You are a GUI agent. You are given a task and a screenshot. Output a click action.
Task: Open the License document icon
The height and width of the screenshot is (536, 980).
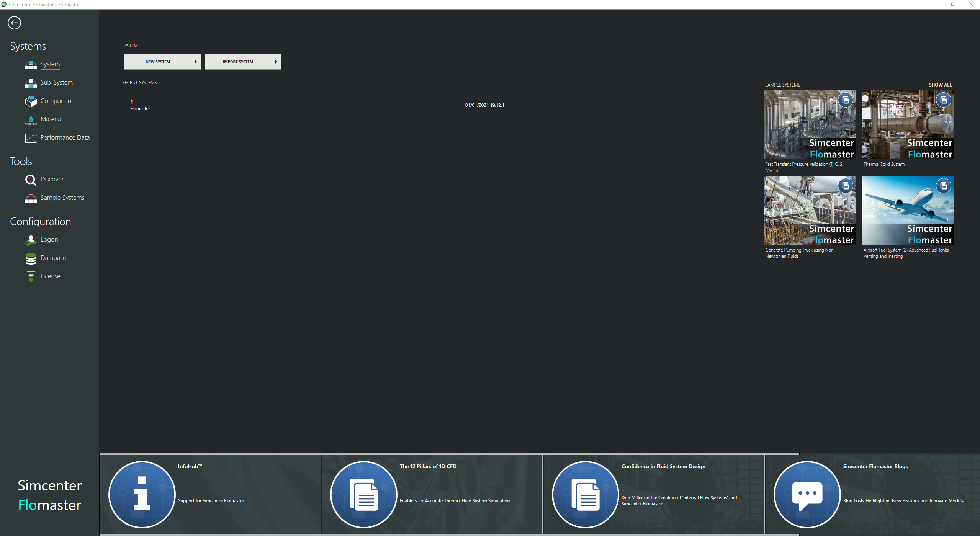point(31,277)
